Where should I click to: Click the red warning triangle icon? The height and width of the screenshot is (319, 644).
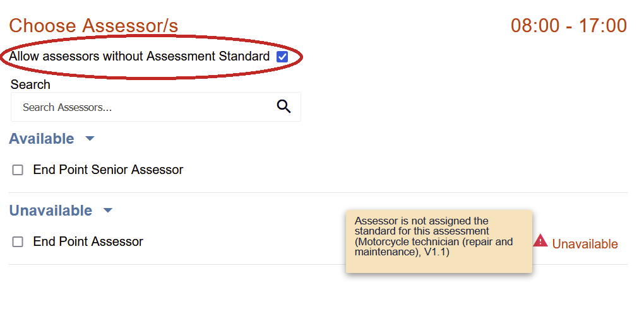[540, 241]
